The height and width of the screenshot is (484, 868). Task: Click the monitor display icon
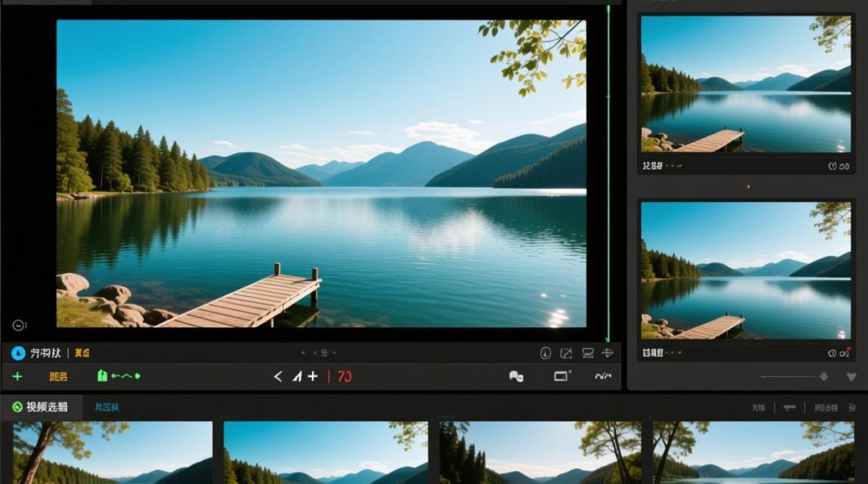click(x=588, y=353)
